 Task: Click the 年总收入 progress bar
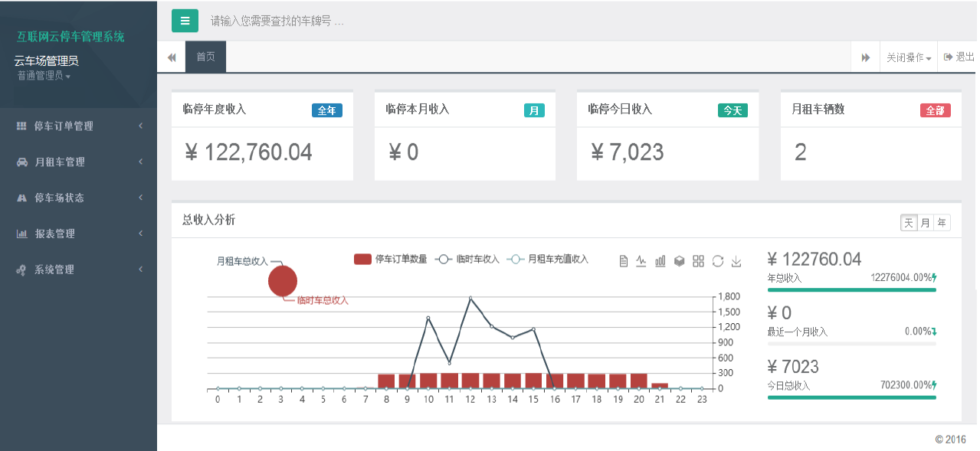click(851, 289)
